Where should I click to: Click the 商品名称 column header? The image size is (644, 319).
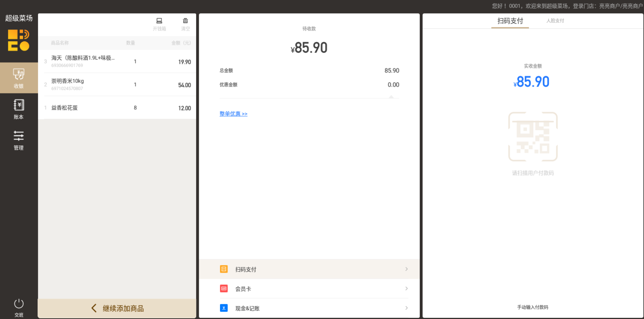coord(60,43)
